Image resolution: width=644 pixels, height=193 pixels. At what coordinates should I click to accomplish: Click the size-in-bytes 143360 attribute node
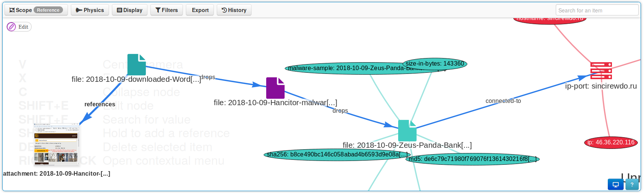tap(435, 64)
